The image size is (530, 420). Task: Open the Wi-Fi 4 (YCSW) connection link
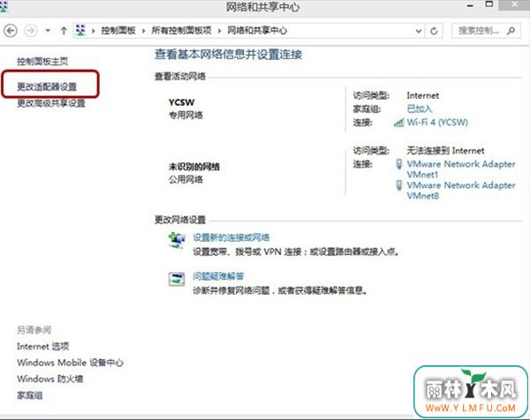point(437,123)
